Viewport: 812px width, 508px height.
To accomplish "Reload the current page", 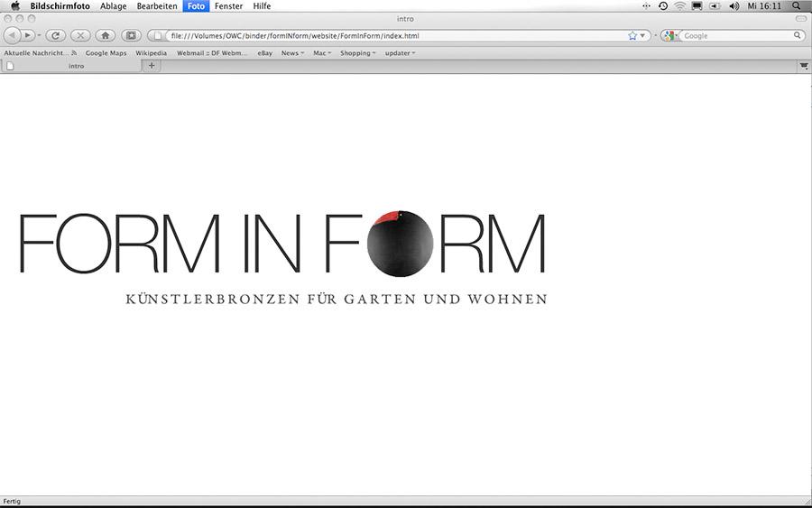I will pos(55,35).
